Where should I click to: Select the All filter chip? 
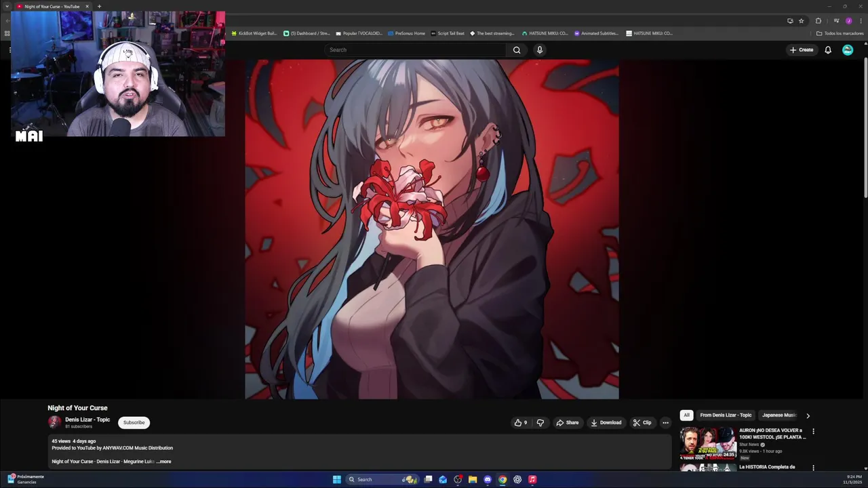[686, 415]
